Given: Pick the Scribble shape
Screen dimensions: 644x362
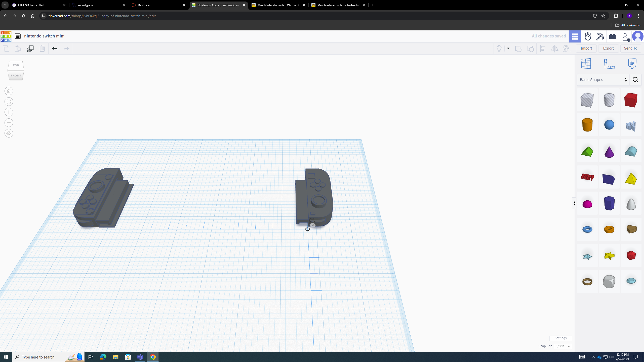Looking at the screenshot, I should point(631,126).
